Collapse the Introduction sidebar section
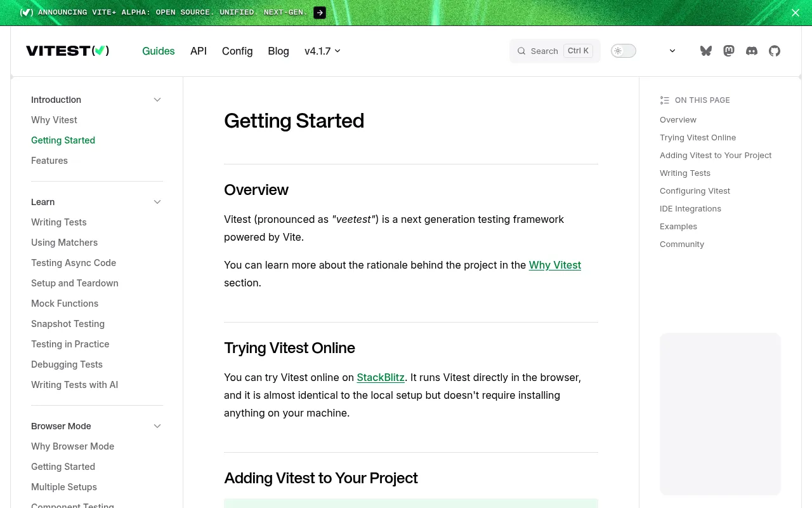Image resolution: width=812 pixels, height=508 pixels. point(157,100)
